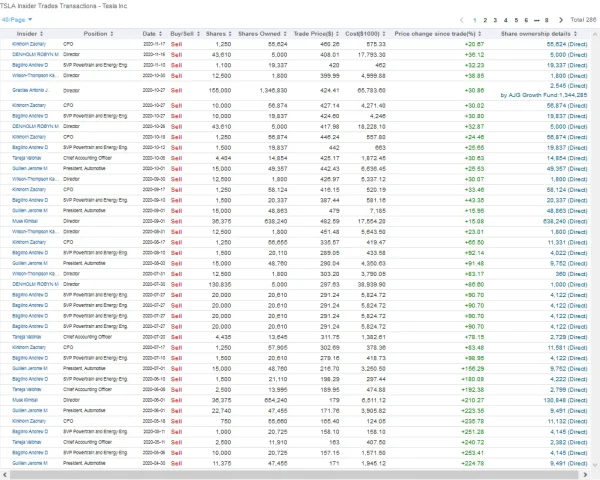Sort by Shares column arrows
Viewport: 600px width, 480px height.
tap(230, 34)
